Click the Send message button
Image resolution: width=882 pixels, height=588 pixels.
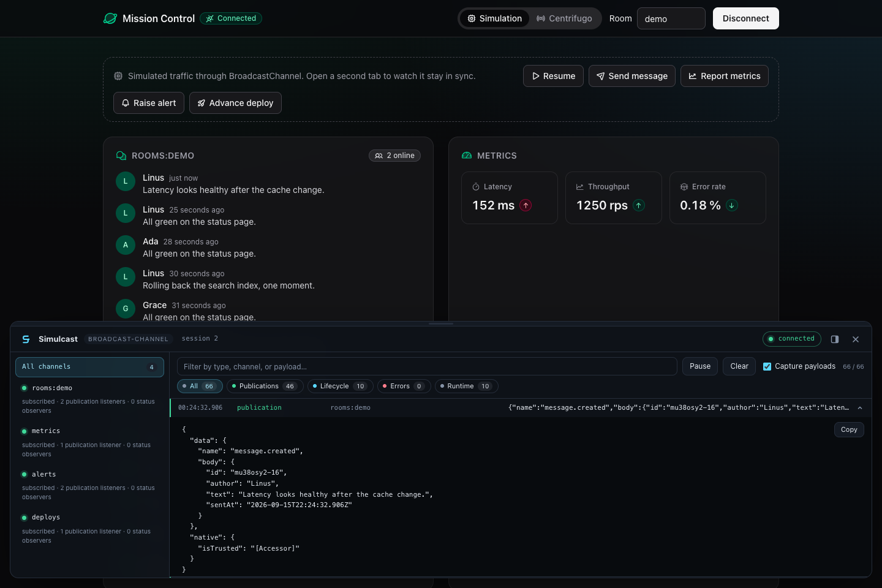[631, 76]
